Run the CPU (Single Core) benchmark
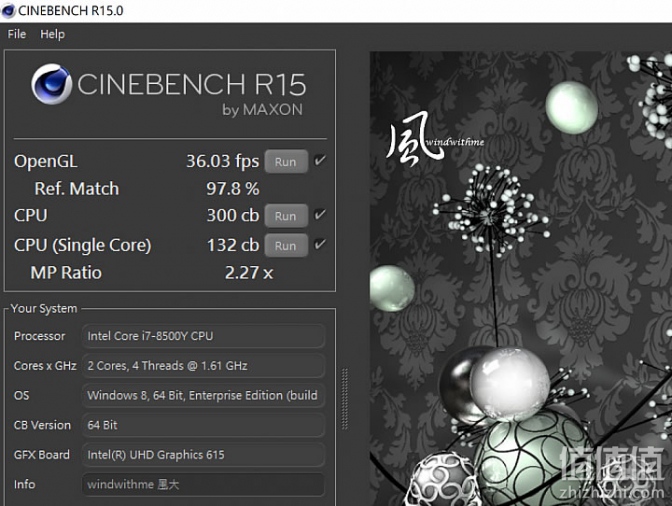672x506 pixels. click(x=286, y=246)
